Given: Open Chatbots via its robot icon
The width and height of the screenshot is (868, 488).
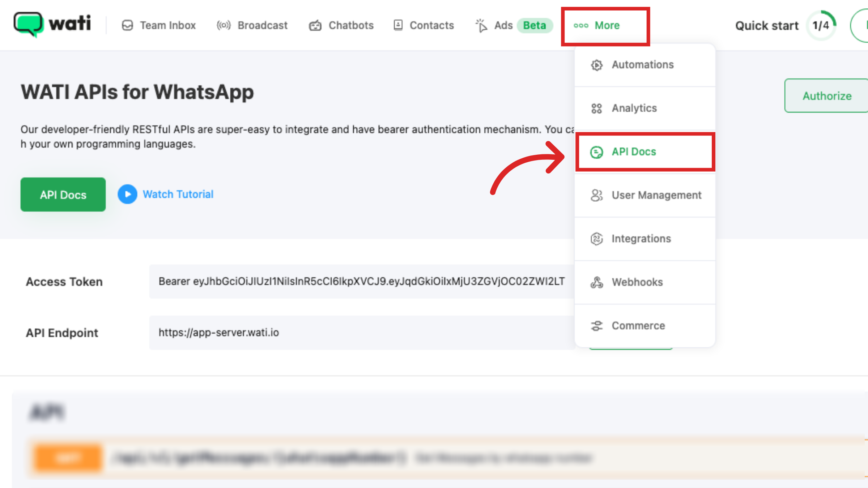Looking at the screenshot, I should [x=315, y=25].
